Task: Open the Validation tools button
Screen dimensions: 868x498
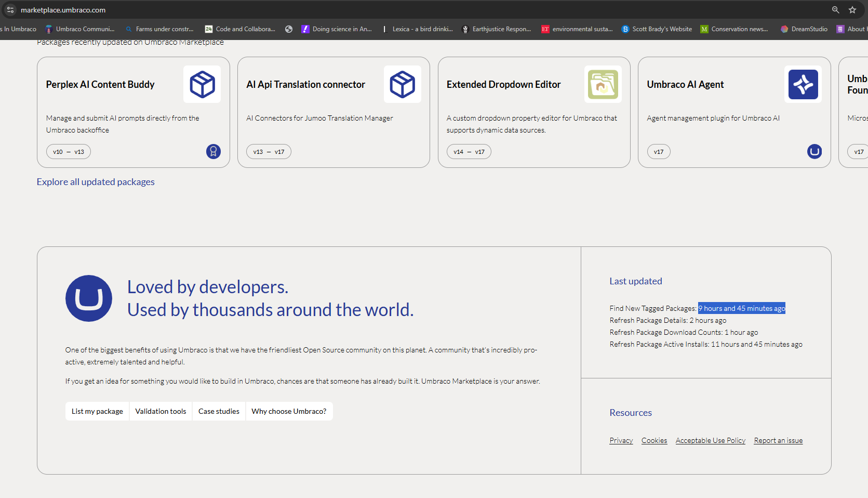Action: [x=161, y=411]
